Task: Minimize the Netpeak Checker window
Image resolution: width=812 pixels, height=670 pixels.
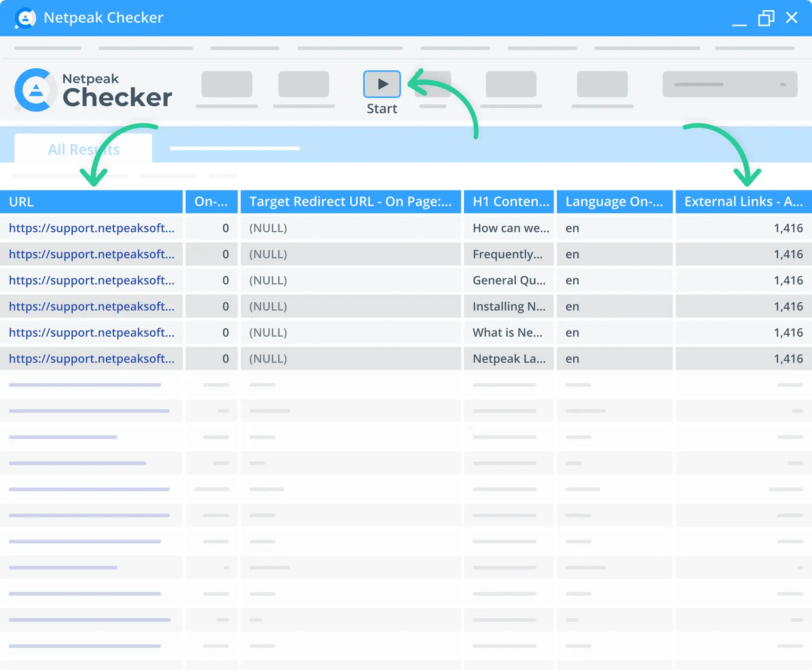Action: pyautogui.click(x=739, y=24)
